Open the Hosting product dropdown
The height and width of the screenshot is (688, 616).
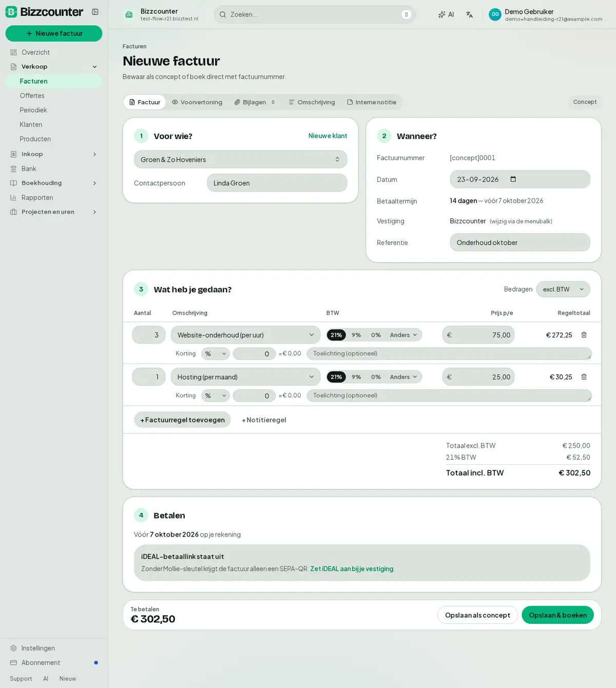coord(245,377)
